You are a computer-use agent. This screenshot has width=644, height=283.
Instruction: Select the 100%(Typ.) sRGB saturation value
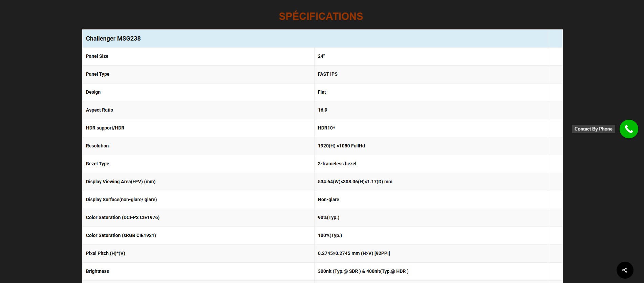click(330, 235)
